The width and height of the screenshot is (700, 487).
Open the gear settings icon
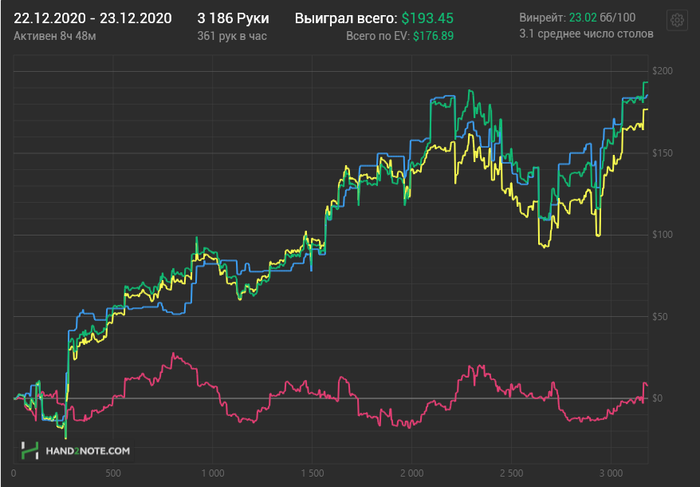pos(677,20)
